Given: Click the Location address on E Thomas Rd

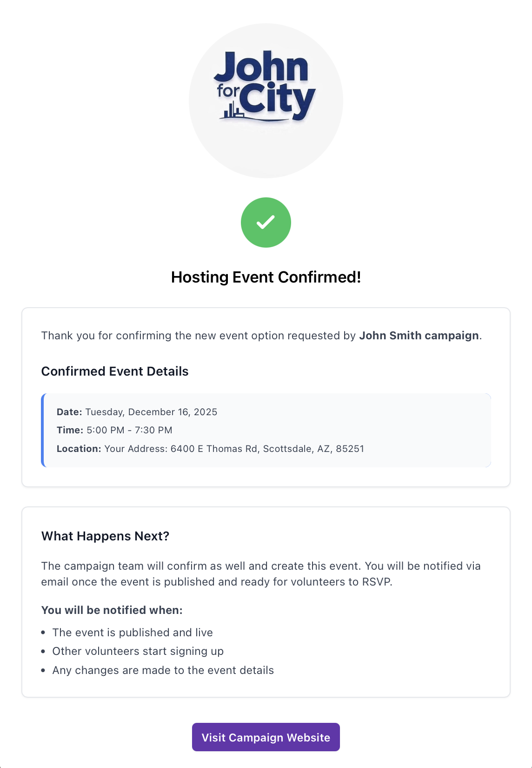Looking at the screenshot, I should coord(234,449).
